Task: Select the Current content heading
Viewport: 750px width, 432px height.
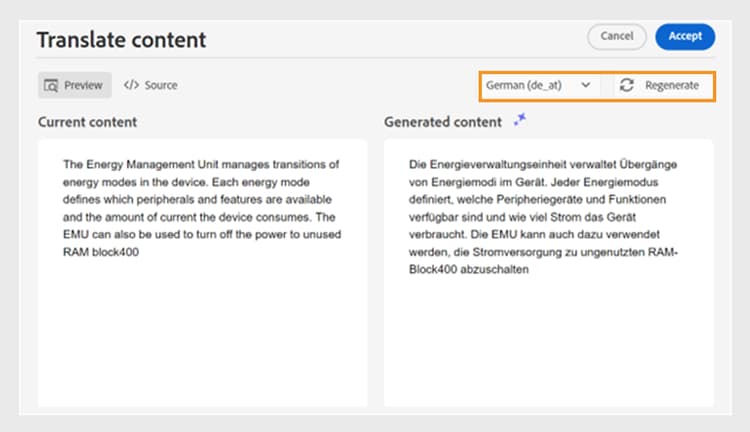Action: pyautogui.click(x=87, y=122)
